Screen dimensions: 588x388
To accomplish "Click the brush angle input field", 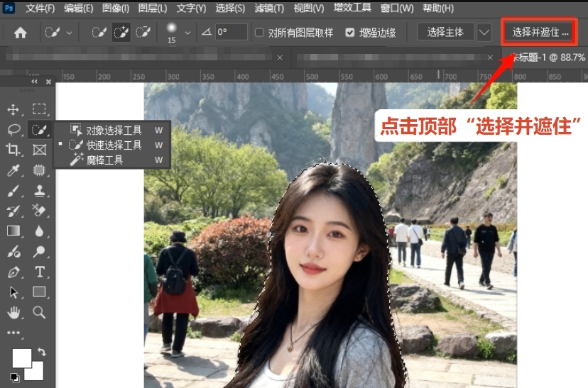I will click(231, 32).
